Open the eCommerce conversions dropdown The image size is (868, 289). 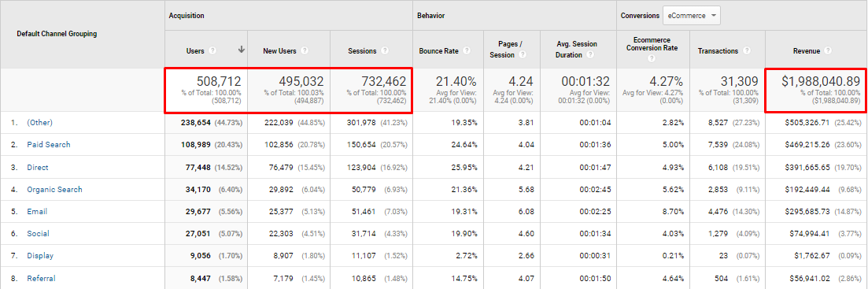(692, 16)
